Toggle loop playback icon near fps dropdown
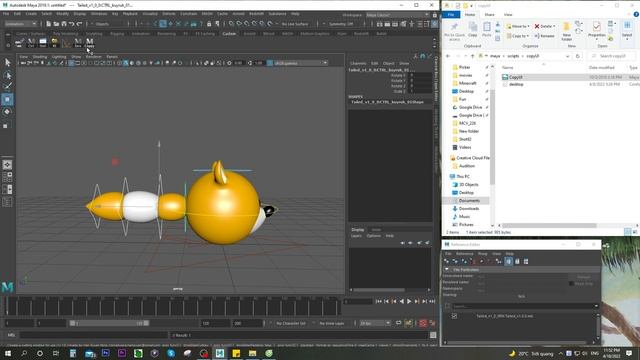This screenshot has width=640, height=360. click(399, 323)
